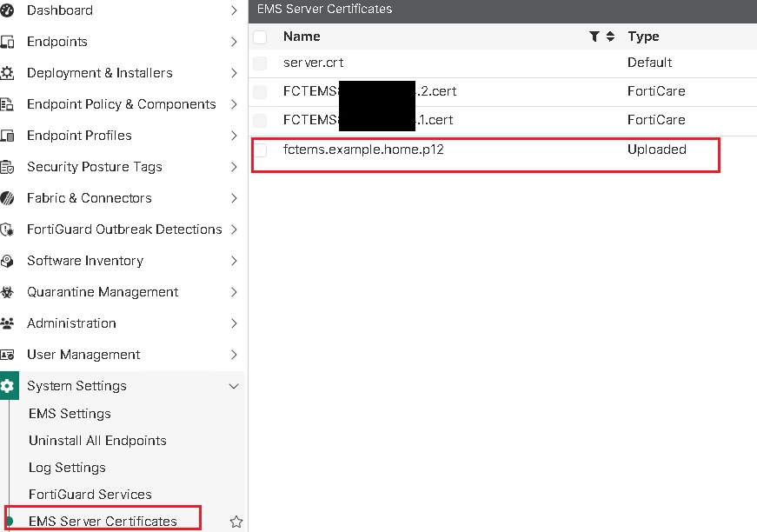
Task: Expand User Management chevron
Action: [x=234, y=355]
